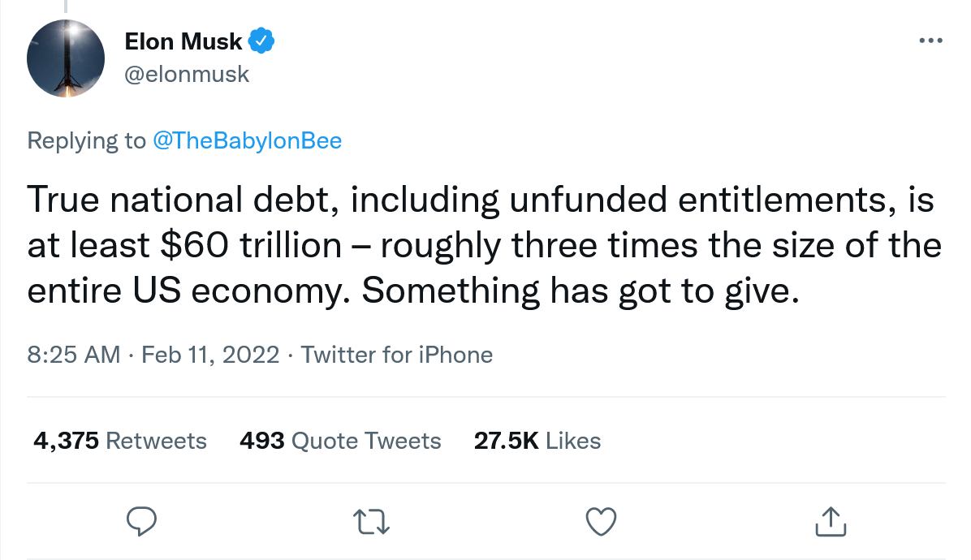Show the 27.5K Likes list

tap(537, 441)
